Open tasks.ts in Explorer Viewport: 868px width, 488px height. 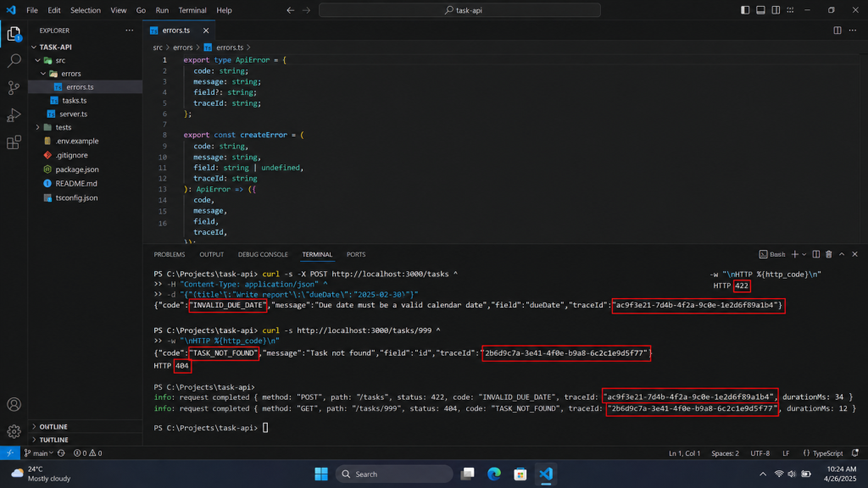75,101
